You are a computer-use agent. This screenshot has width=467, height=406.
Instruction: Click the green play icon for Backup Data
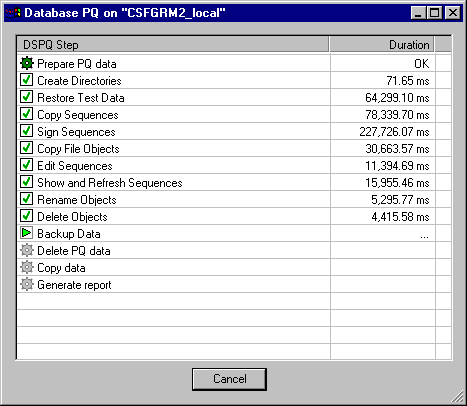(27, 233)
